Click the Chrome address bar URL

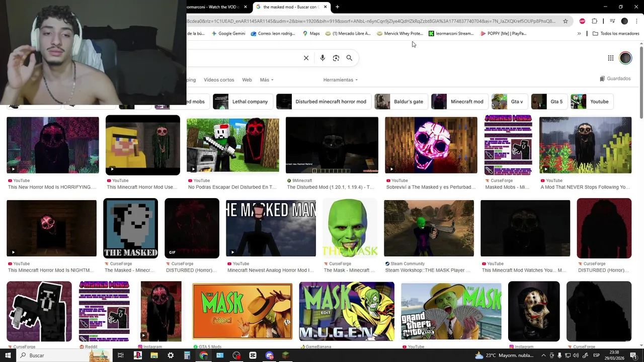371,21
